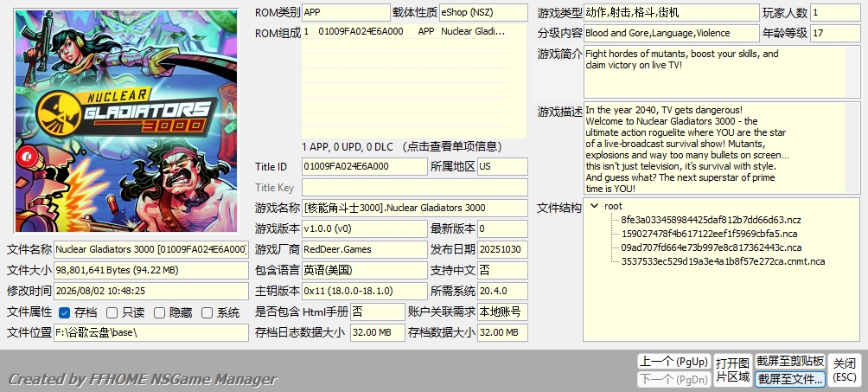The image size is (868, 392).
Task: Click the 存档日志数据大小 field 32.00 MB
Action: coord(378,332)
